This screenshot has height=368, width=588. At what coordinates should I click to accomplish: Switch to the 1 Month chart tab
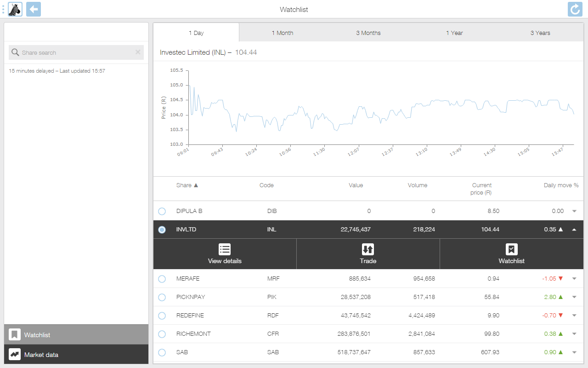(283, 33)
